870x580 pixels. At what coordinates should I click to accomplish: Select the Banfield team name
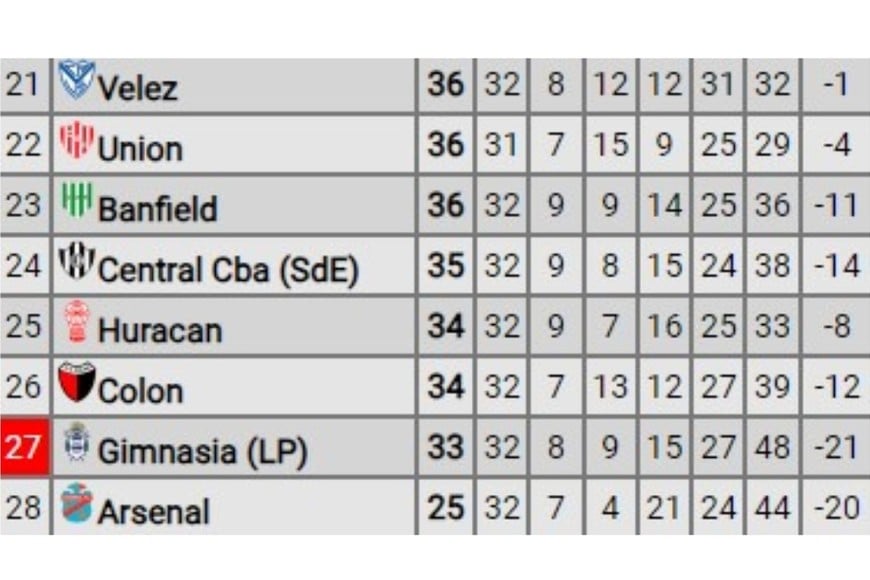point(157,209)
